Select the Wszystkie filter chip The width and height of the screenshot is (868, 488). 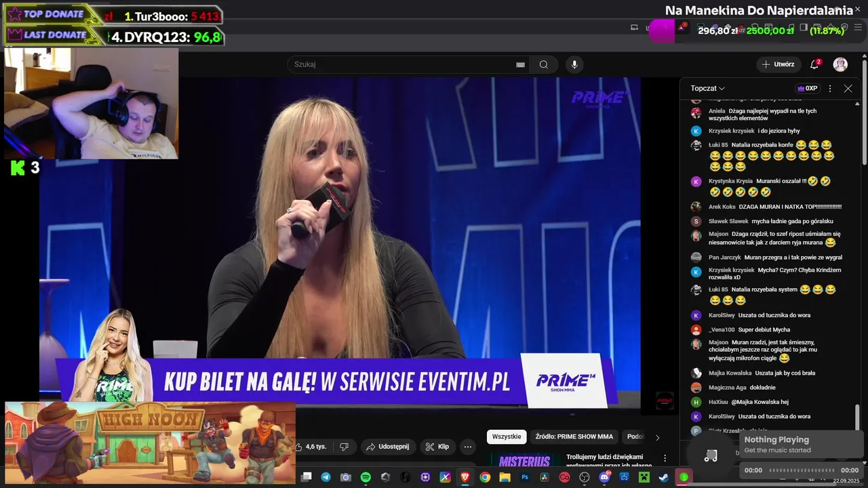pos(507,436)
